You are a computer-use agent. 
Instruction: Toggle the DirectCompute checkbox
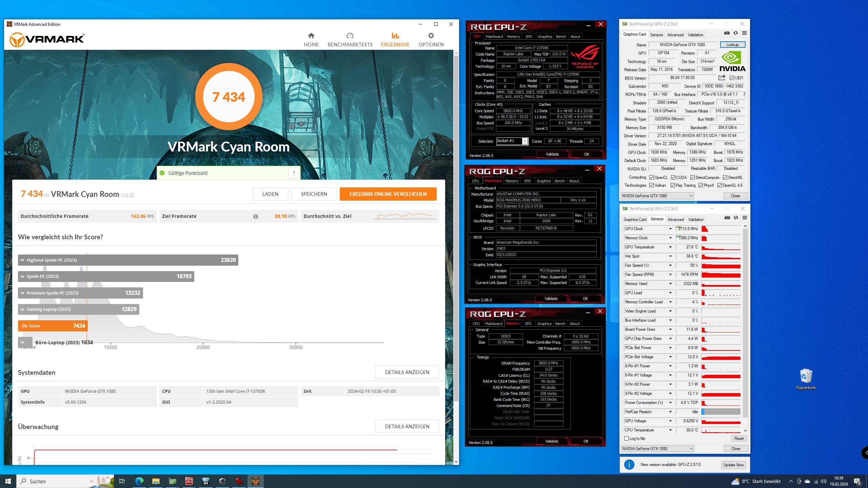tap(692, 178)
